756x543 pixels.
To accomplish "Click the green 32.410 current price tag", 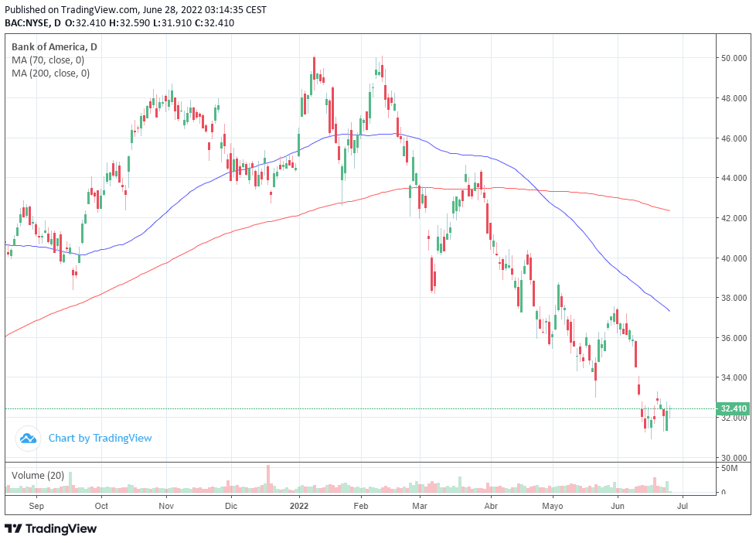I will pos(733,409).
